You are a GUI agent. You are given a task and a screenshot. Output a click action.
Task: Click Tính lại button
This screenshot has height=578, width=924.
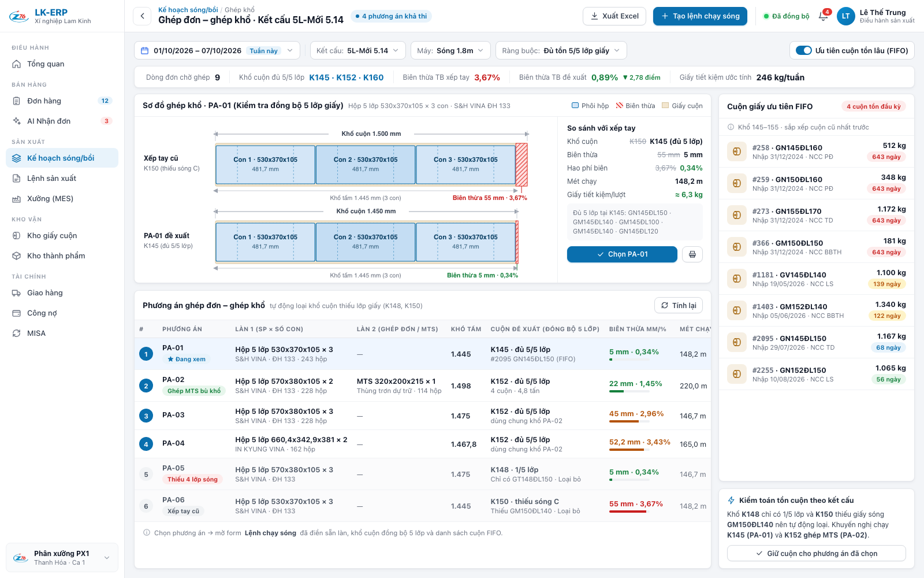679,305
